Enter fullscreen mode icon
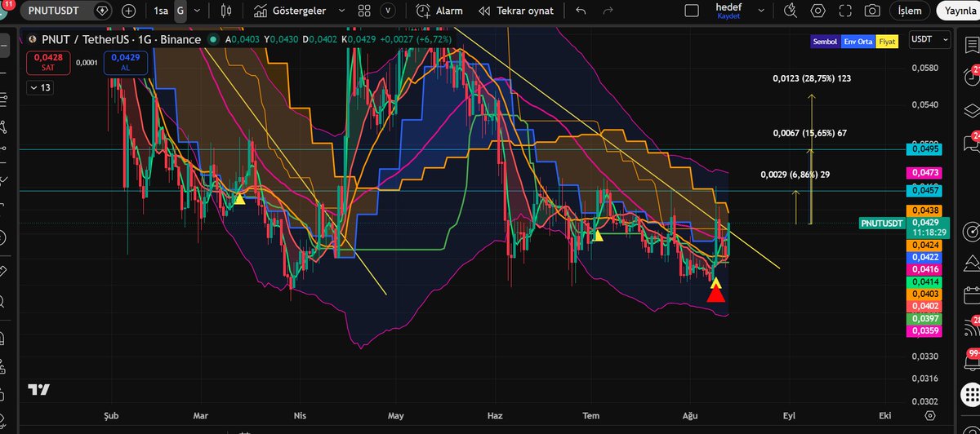This screenshot has height=434, width=980. (845, 11)
